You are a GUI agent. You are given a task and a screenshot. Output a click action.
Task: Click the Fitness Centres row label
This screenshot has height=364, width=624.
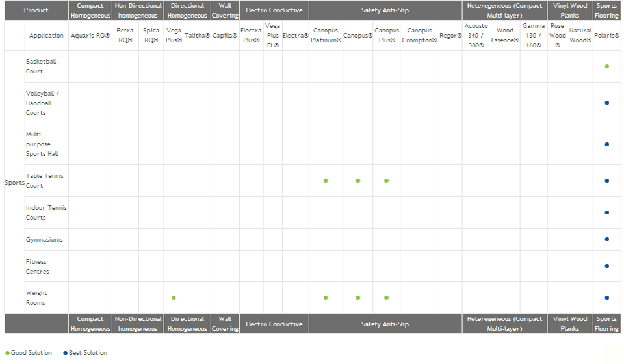[x=38, y=266]
